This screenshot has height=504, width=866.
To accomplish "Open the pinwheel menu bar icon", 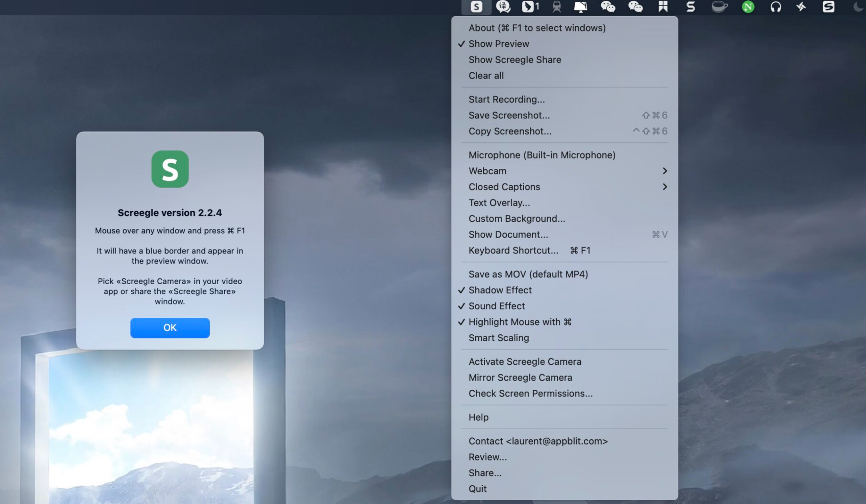I will pyautogui.click(x=801, y=7).
